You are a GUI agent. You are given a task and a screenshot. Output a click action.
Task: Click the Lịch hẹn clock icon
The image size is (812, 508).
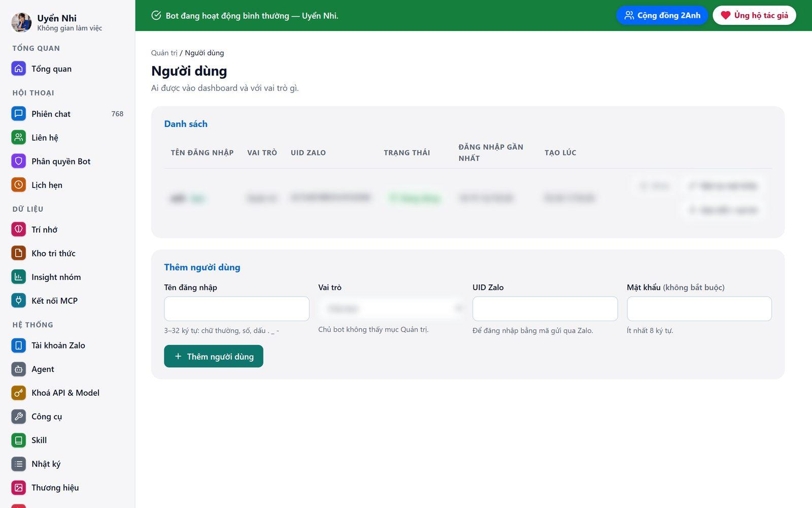tap(19, 185)
